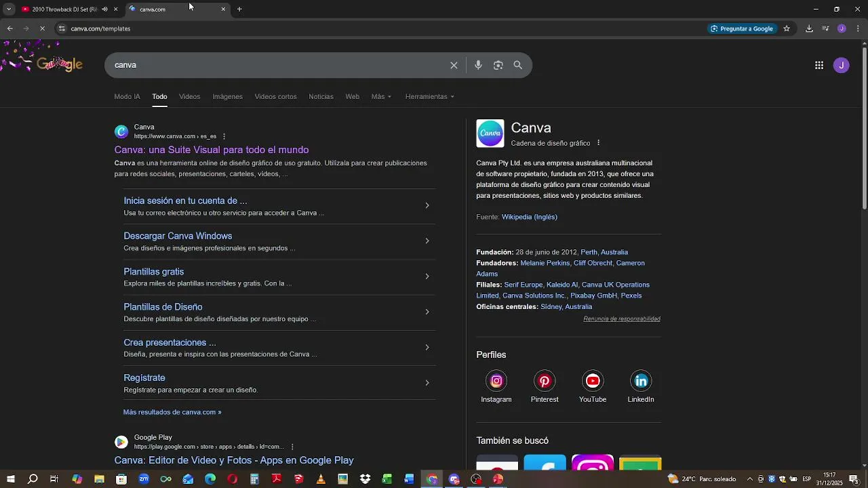The image size is (868, 488).
Task: Open Canva's YouTube profile
Action: (x=593, y=381)
